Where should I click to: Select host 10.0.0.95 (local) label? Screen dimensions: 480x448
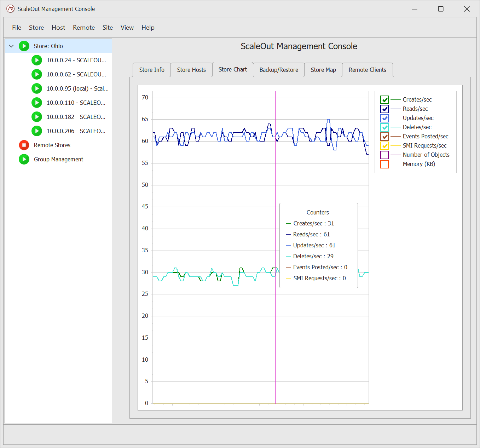tap(77, 88)
